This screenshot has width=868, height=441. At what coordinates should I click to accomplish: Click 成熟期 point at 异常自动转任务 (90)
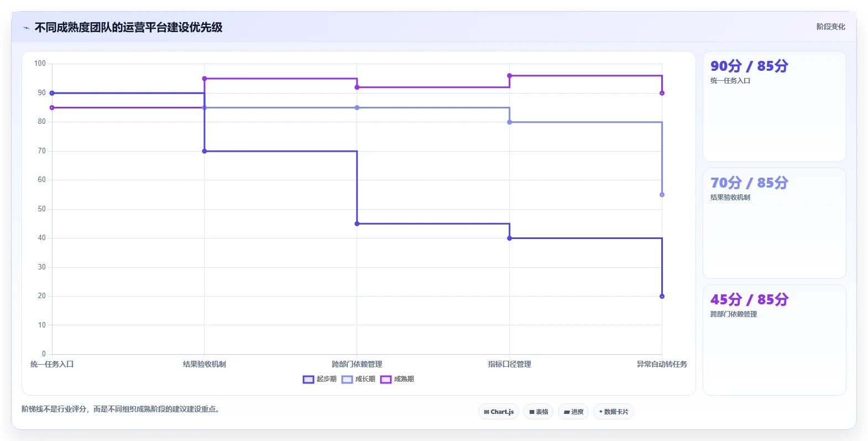tap(662, 93)
